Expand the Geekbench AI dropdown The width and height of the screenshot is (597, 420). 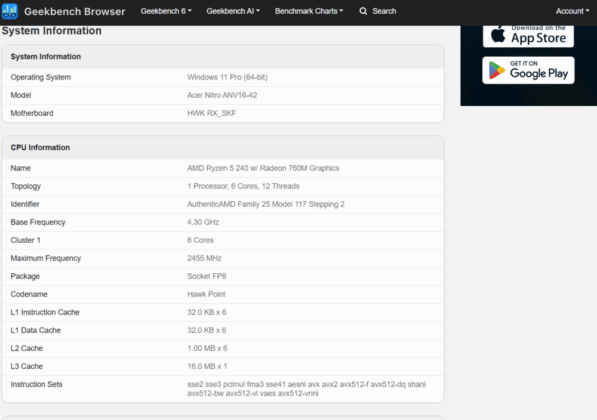click(233, 11)
